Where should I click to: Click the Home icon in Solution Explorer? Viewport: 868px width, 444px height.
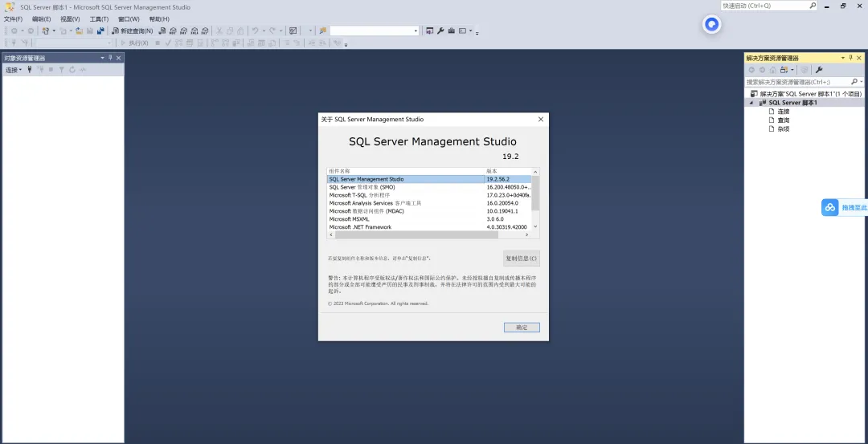coord(773,70)
